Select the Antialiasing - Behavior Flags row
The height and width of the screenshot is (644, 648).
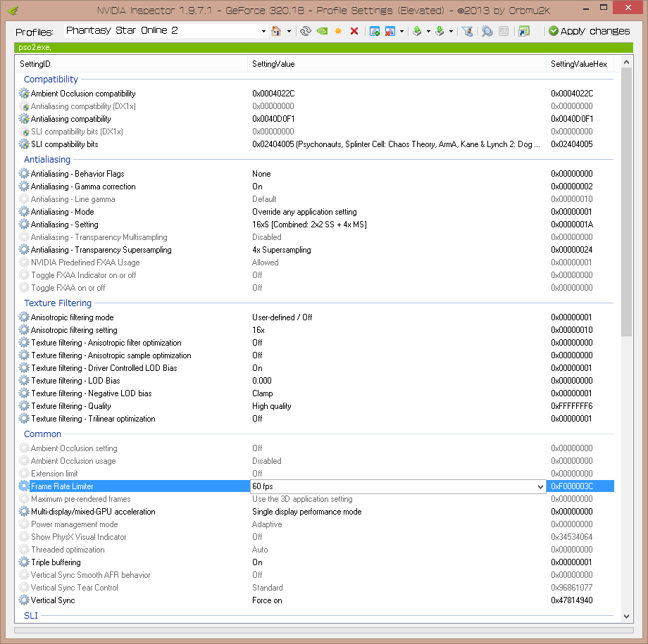(x=315, y=174)
